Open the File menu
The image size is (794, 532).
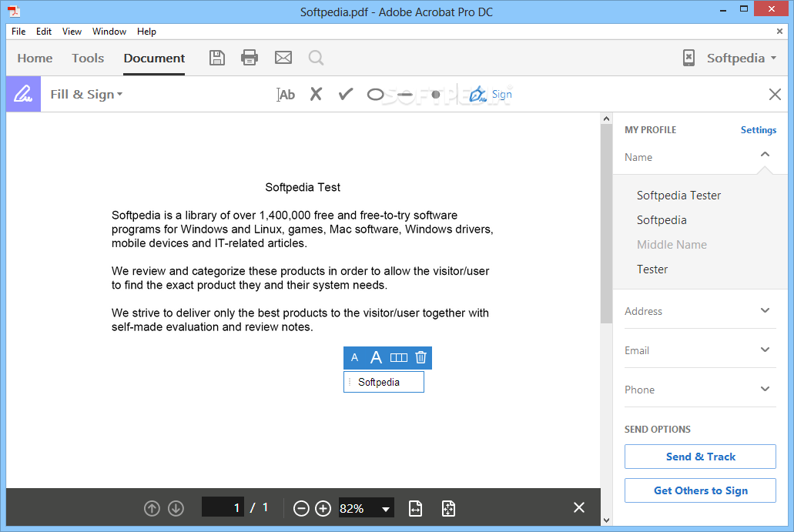[18, 32]
